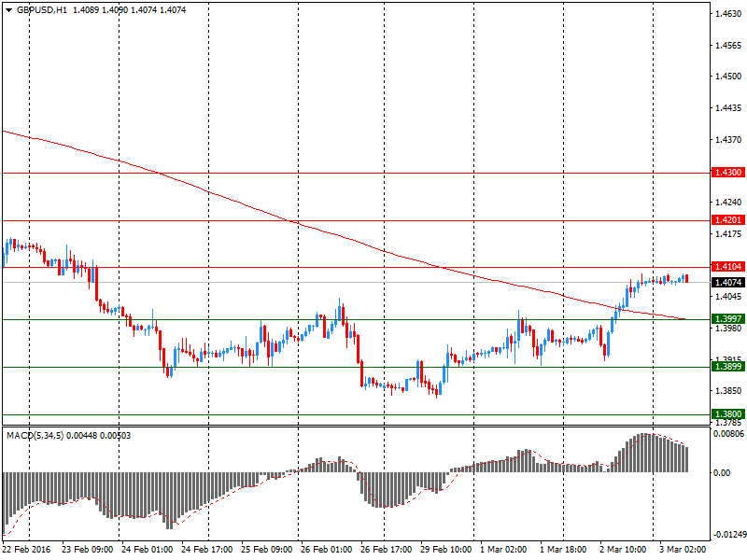The height and width of the screenshot is (560, 747).
Task: Select the 3 Mar 02:00 time axis label
Action: point(683,550)
